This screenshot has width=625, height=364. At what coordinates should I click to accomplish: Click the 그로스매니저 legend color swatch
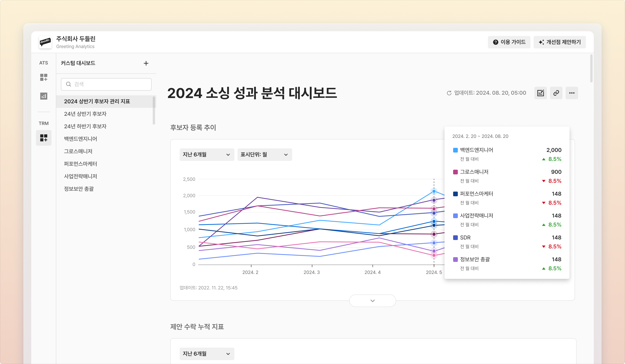point(455,172)
